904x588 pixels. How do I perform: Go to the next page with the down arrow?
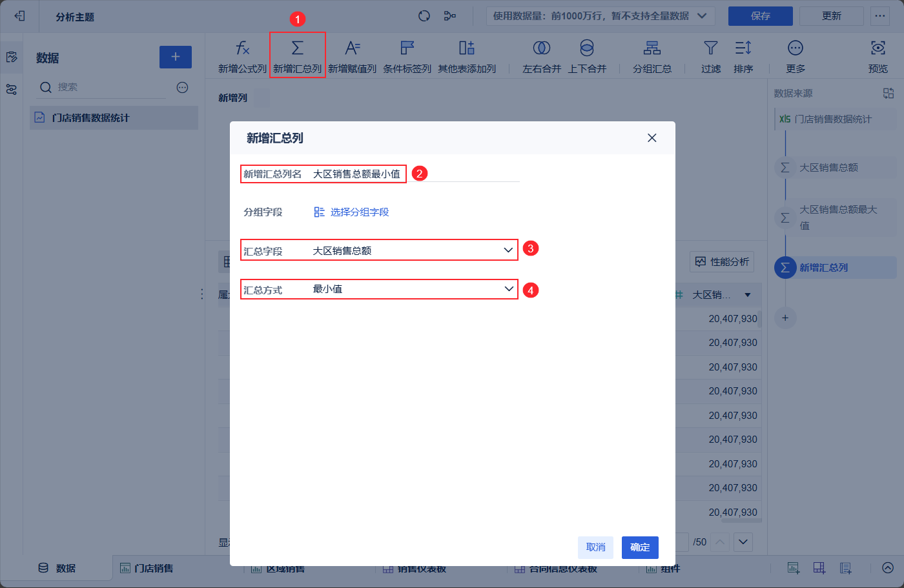tap(743, 542)
